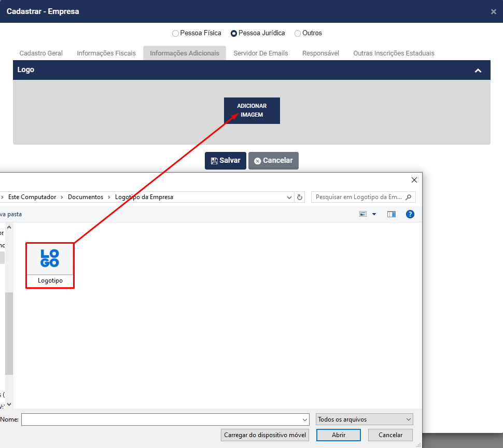Click the magnifier search icon
This screenshot has height=448, width=503.
[x=409, y=197]
